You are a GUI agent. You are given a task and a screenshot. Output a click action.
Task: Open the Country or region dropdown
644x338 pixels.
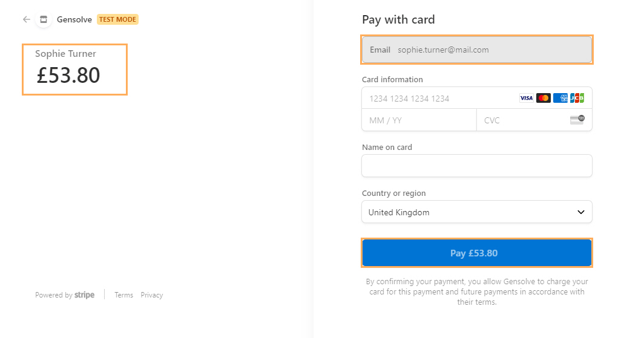[477, 212]
